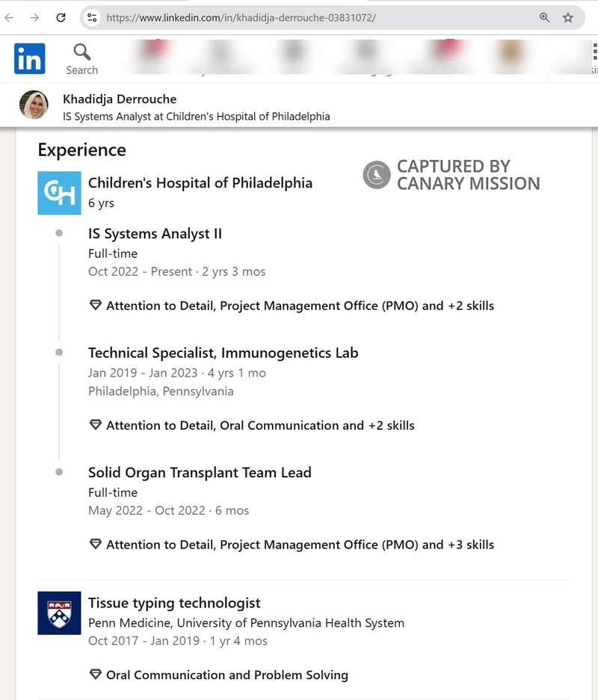Open the LinkedIn Search icon
Screen dimensions: 598x700
coord(82,59)
